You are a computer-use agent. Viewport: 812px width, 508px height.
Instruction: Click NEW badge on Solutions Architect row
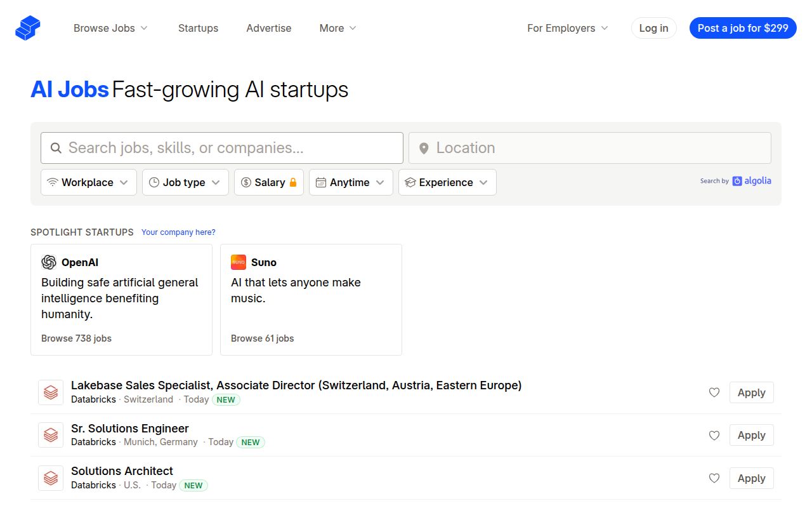pos(193,485)
